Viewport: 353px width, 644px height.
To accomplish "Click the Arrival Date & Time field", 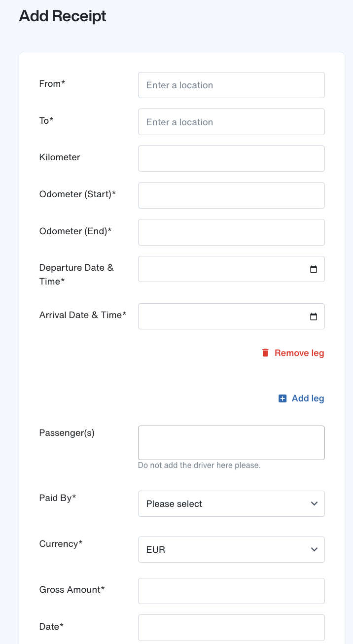I will coord(231,316).
